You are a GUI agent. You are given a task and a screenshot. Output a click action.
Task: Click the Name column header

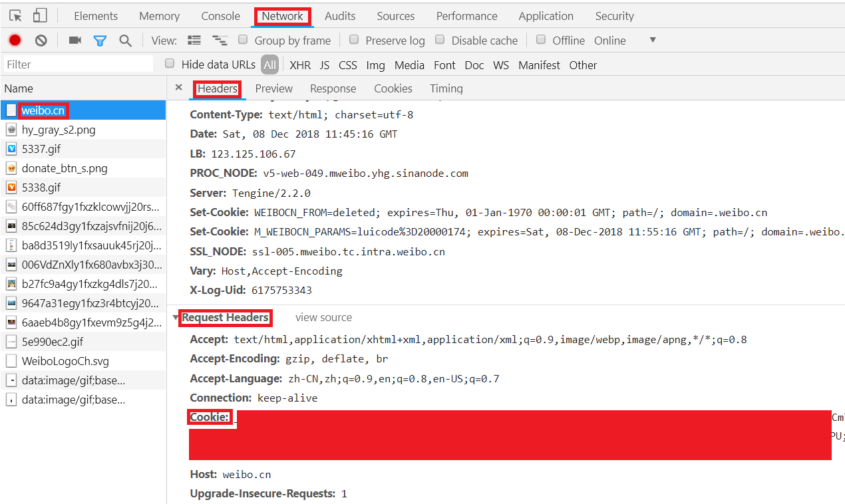tap(83, 88)
